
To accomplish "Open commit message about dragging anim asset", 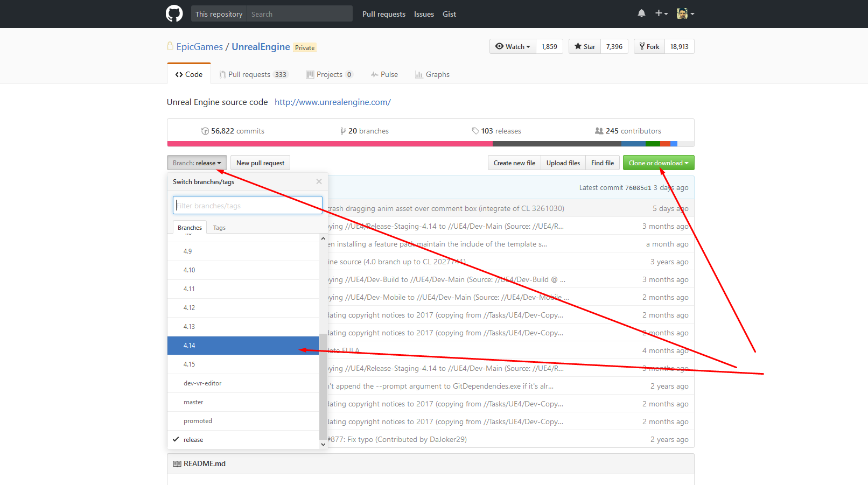I will (x=446, y=208).
